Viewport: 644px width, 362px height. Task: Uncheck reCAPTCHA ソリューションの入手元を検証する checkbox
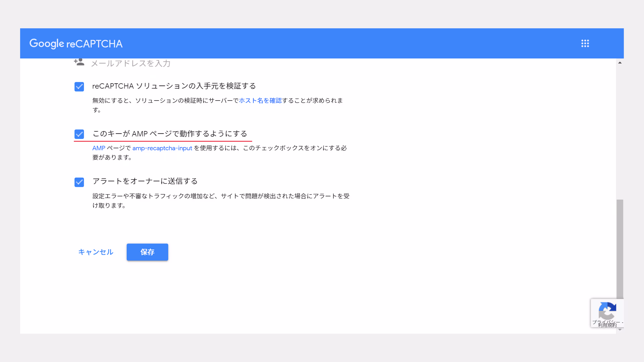click(x=79, y=87)
